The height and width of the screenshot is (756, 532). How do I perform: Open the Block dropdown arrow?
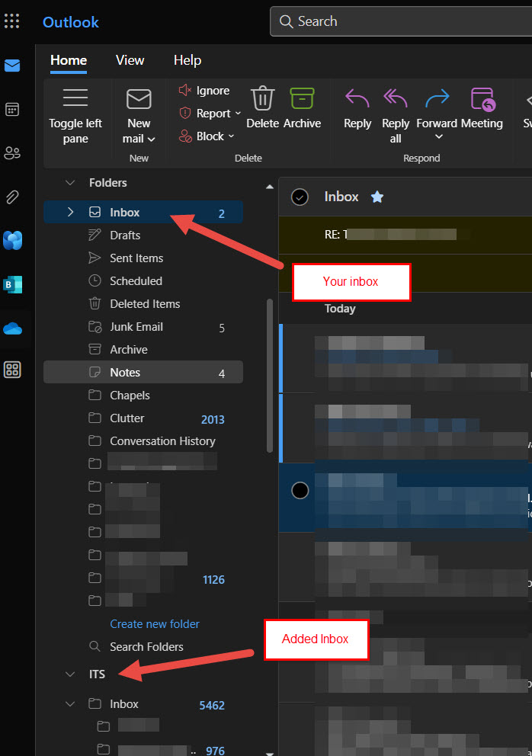231,136
